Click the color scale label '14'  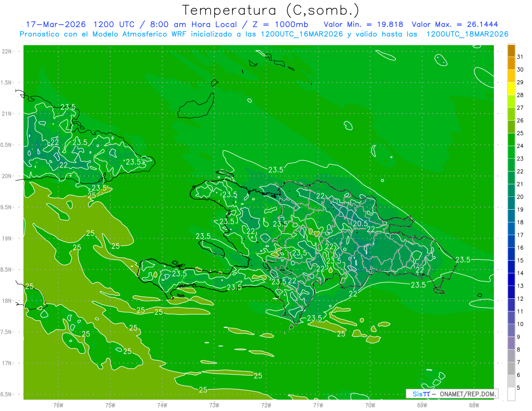click(x=520, y=273)
